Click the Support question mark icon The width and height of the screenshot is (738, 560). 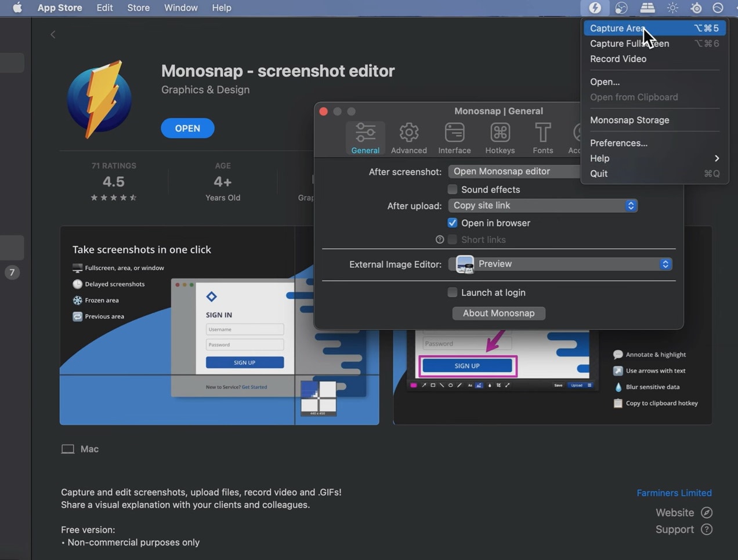pyautogui.click(x=706, y=529)
